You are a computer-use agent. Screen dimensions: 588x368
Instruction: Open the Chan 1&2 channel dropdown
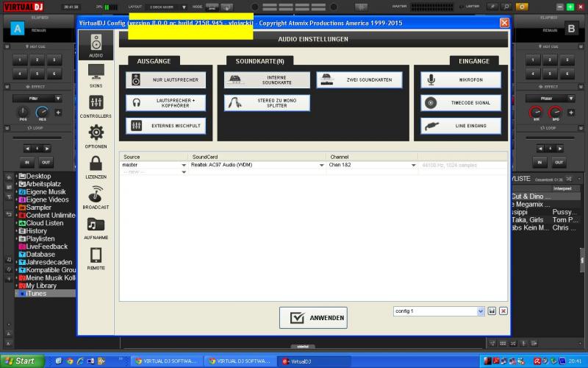click(x=413, y=165)
